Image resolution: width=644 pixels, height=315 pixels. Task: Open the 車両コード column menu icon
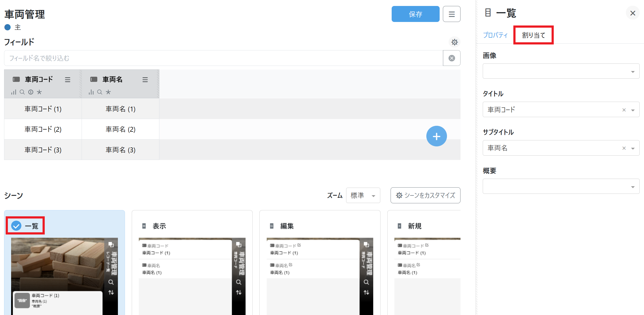[x=67, y=80]
